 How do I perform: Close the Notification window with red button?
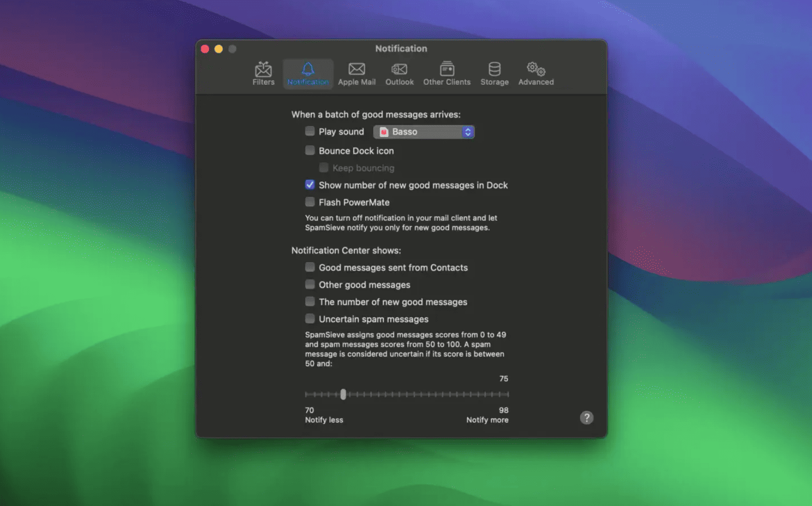[205, 49]
